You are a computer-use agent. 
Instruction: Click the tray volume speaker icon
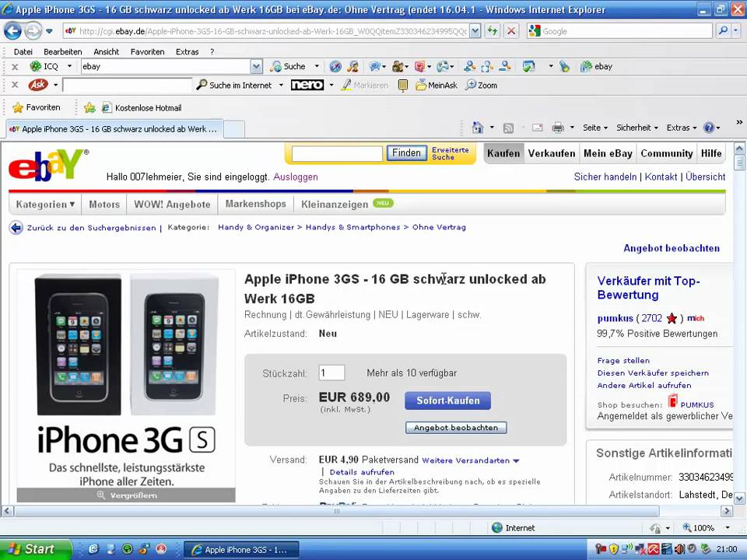680,549
